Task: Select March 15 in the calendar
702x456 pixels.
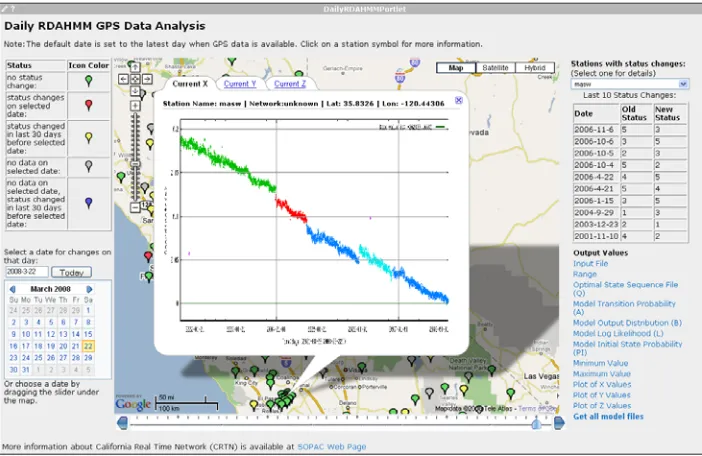Action: click(x=88, y=334)
